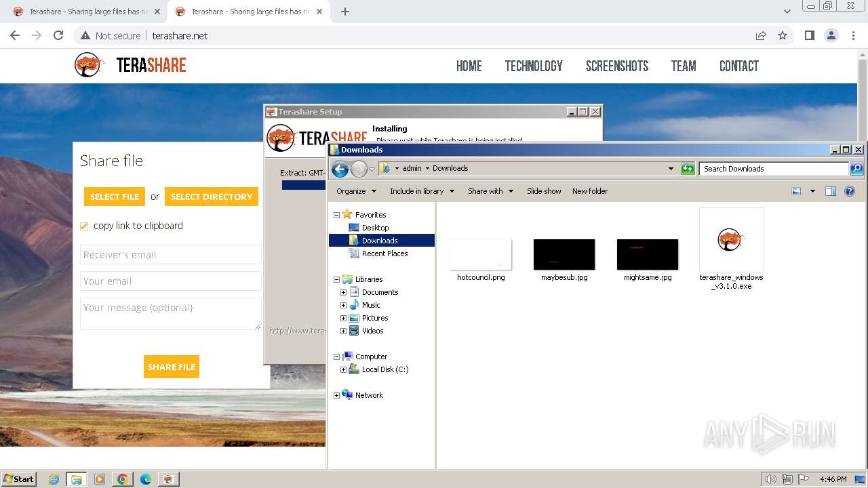Open the tab search chevron in Chrome
This screenshot has height=488, width=868.
tap(787, 12)
